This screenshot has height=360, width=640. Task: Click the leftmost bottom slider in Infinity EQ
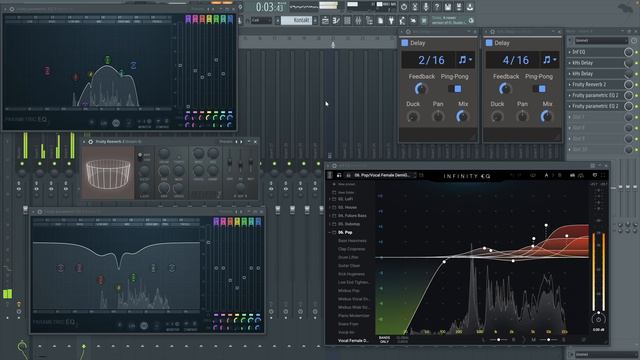click(498, 339)
